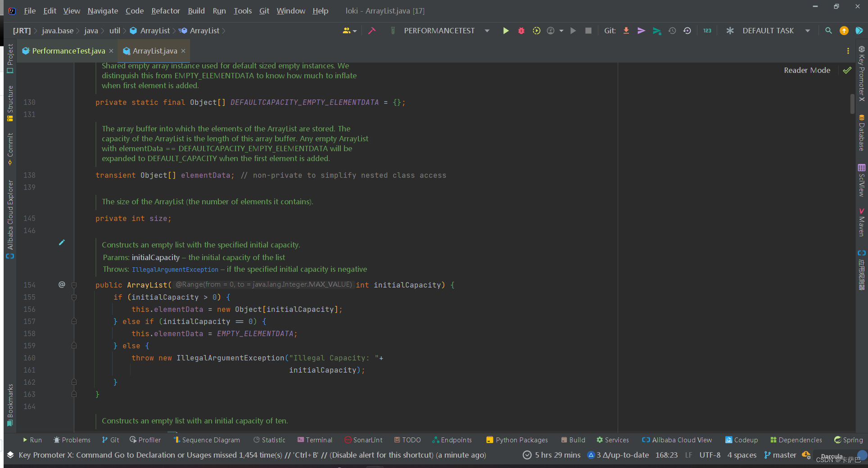This screenshot has height=468, width=868.
Task: Click the 3 Δ/up-to-date status
Action: pyautogui.click(x=618, y=455)
